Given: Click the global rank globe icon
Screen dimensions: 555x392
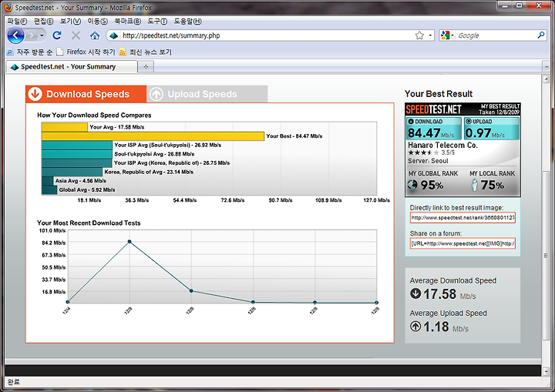Looking at the screenshot, I should (412, 185).
